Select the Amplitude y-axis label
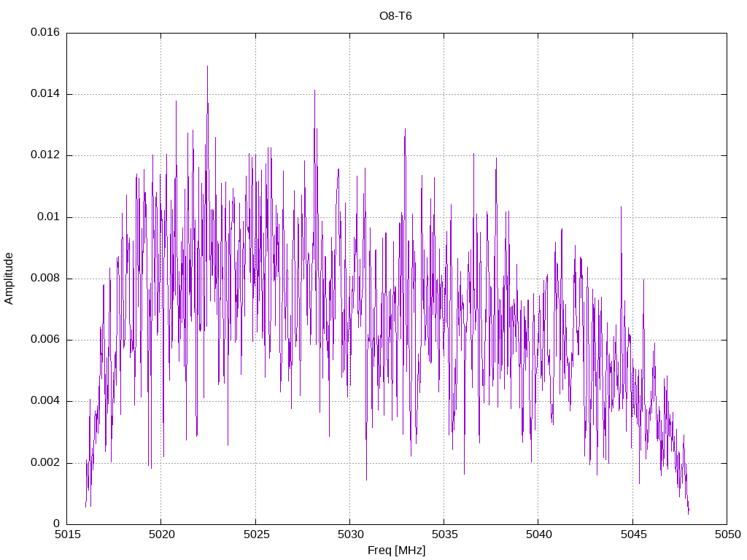This screenshot has height=560, width=747. 9,279
